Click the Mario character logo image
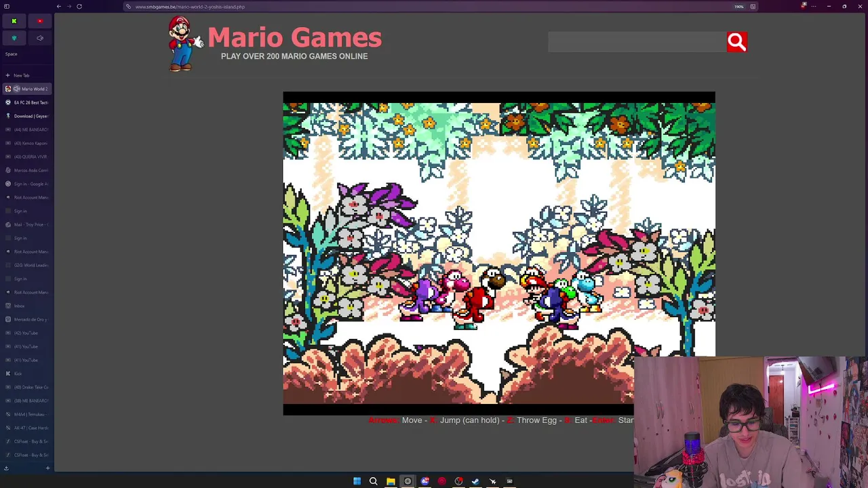Viewport: 868px width, 488px height. click(x=184, y=43)
